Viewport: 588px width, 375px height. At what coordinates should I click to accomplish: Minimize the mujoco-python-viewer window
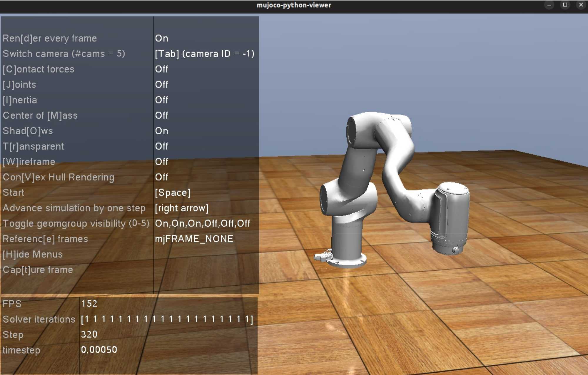click(x=549, y=5)
